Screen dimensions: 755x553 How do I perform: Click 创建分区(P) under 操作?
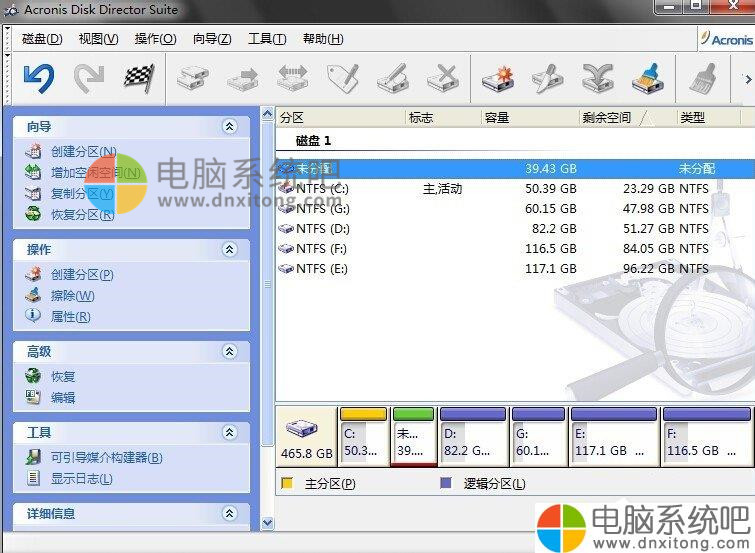click(82, 275)
